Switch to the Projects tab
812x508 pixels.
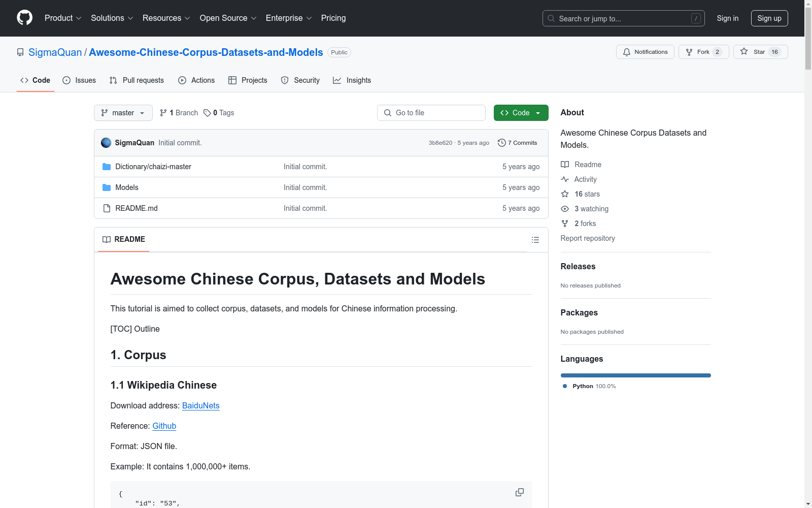(x=248, y=80)
